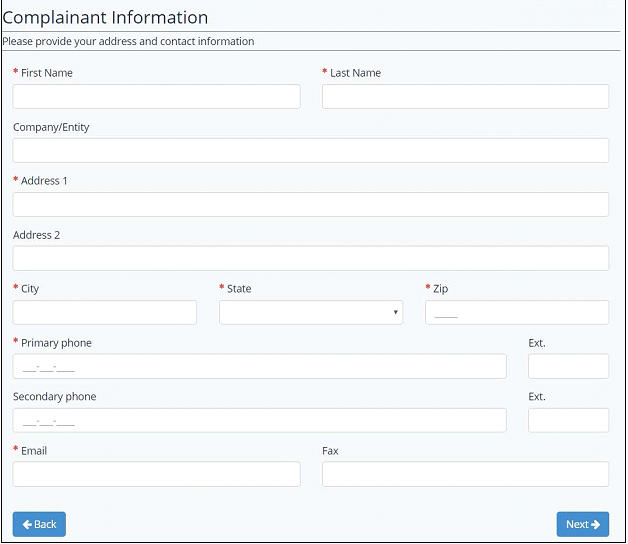Viewport: 628px width, 544px height.
Task: Click into the Fax field
Action: [x=465, y=475]
